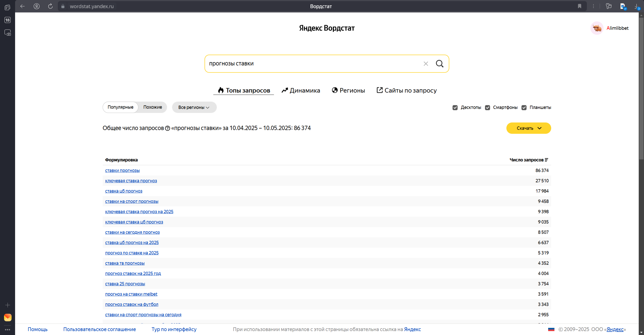Open the ключевая ставка прогноз link
The height and width of the screenshot is (335, 644).
point(131,181)
